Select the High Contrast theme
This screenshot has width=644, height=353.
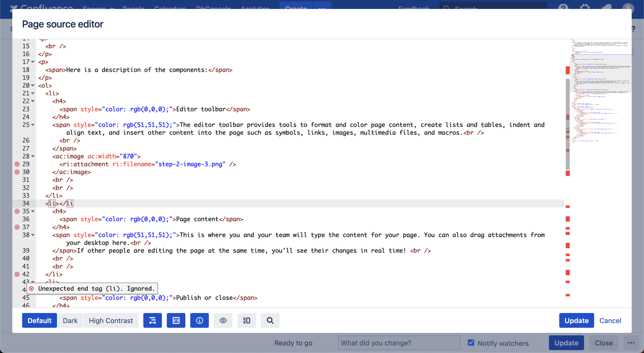coord(111,320)
